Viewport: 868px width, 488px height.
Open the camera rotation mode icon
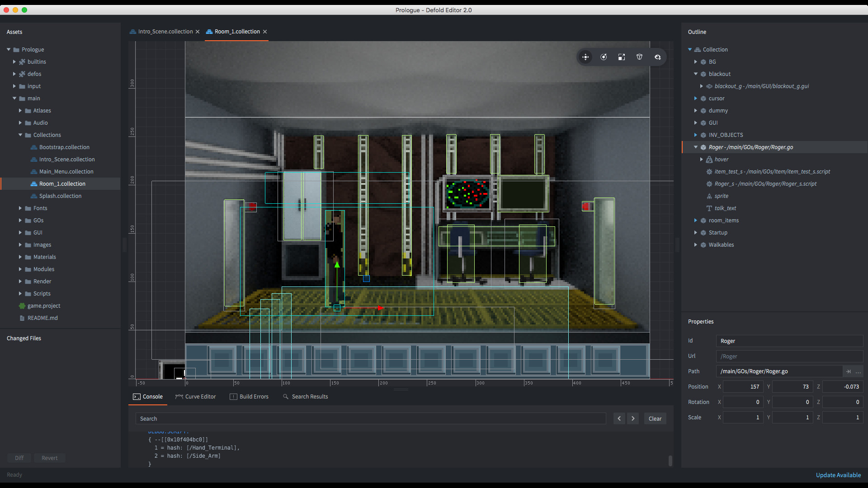point(658,57)
